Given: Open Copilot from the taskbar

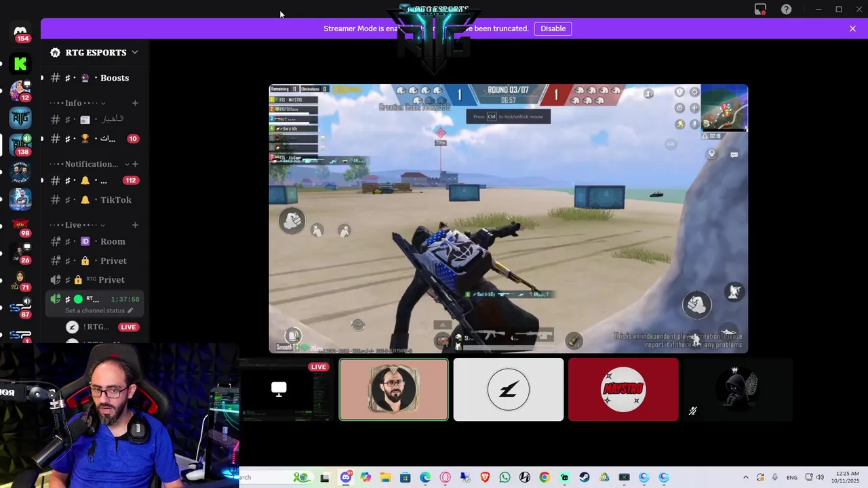Looking at the screenshot, I should point(366,478).
